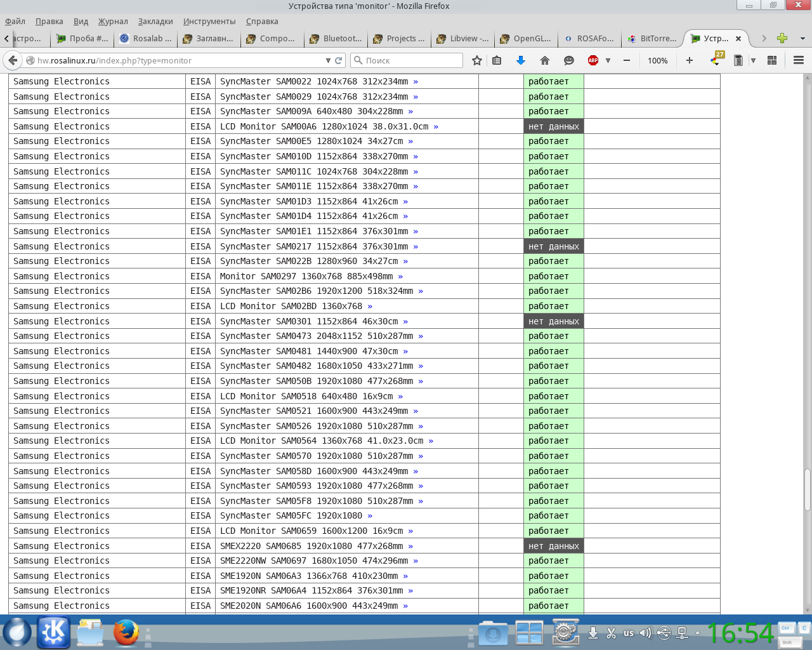The image size is (812, 650).
Task: Open the list all tabs dropdown
Action: 802,38
